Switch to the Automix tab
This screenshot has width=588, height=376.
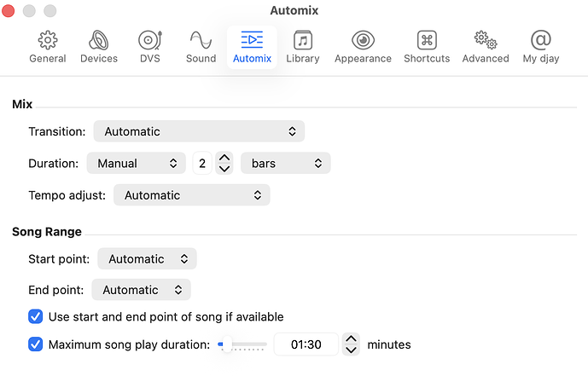pos(252,47)
